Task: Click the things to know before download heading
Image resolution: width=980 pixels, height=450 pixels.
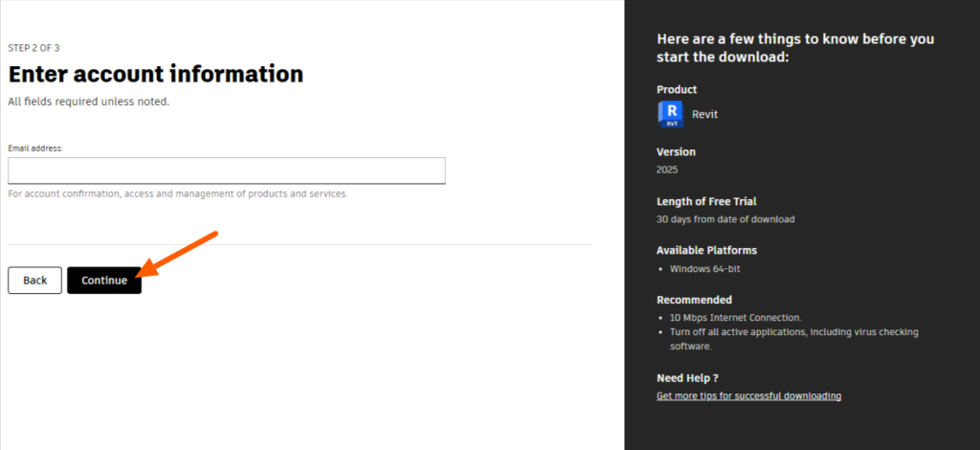Action: click(x=795, y=48)
